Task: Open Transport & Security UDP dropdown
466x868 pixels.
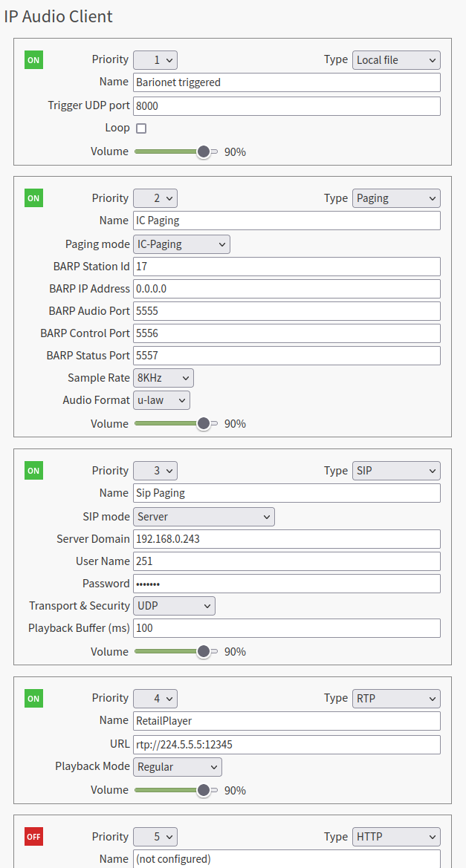Action: point(174,606)
